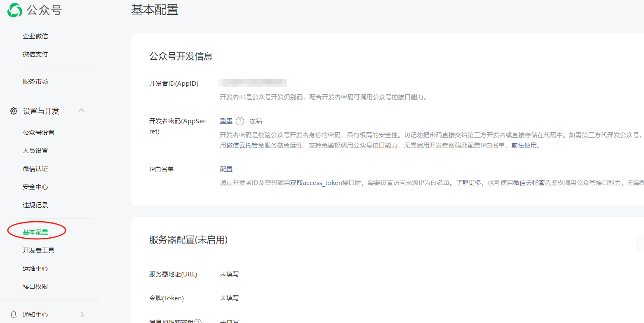Click 公众号 title text next to logo
Image resolution: width=644 pixels, height=323 pixels.
coord(45,10)
